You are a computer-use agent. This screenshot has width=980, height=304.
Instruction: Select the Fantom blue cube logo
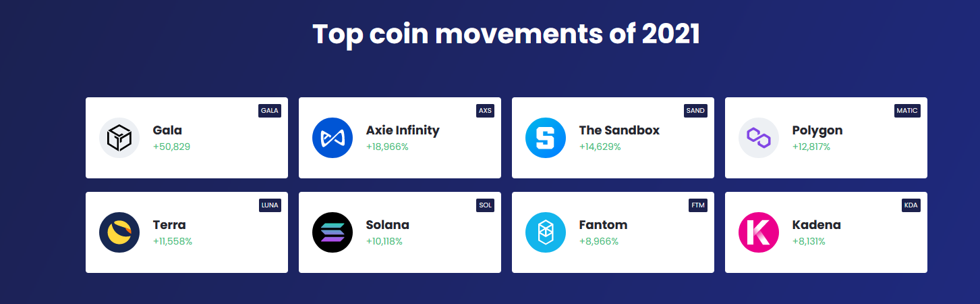coord(546,232)
